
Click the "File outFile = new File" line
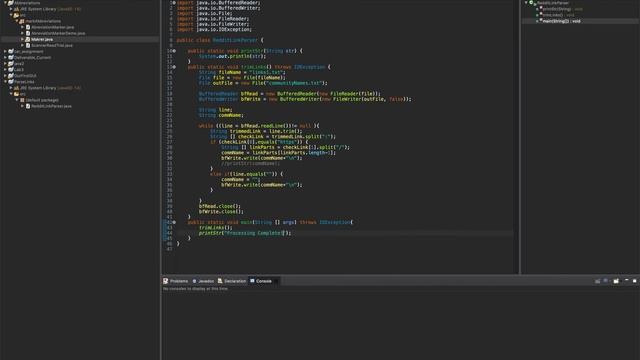tap(263, 83)
